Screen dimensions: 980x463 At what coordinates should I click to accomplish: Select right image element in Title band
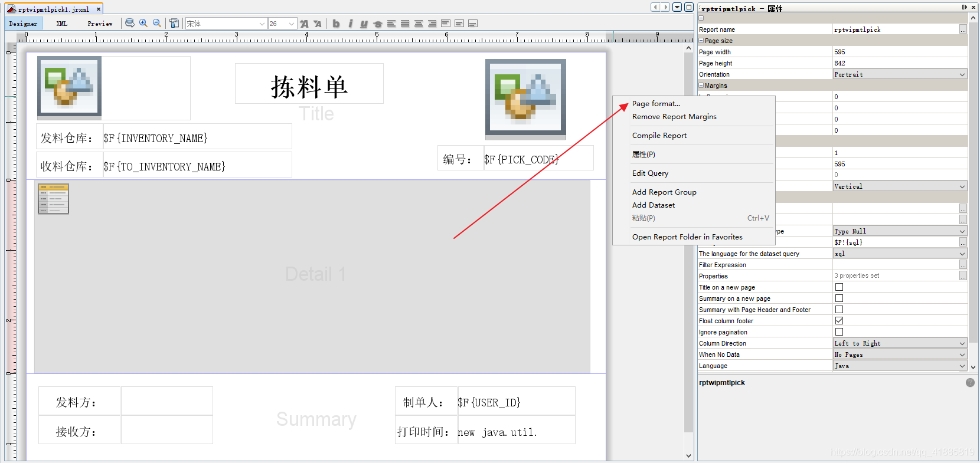coord(525,98)
